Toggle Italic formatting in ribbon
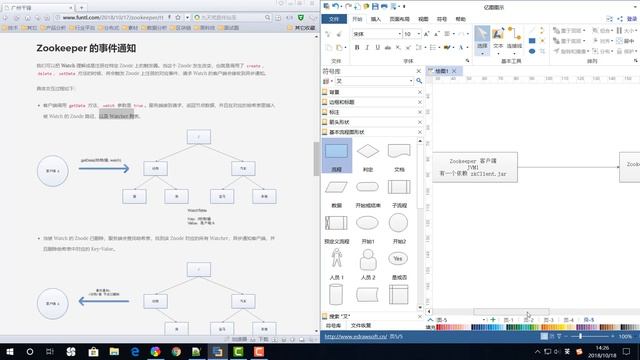 [367, 47]
